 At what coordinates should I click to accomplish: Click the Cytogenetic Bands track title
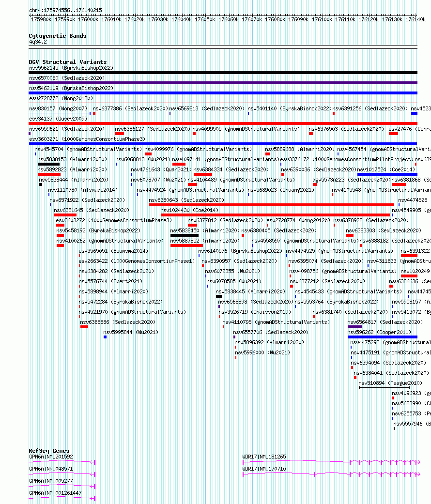click(x=58, y=36)
